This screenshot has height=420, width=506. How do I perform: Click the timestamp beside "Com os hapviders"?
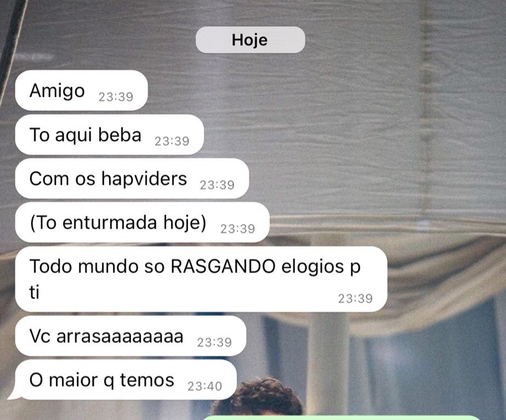click(x=217, y=185)
